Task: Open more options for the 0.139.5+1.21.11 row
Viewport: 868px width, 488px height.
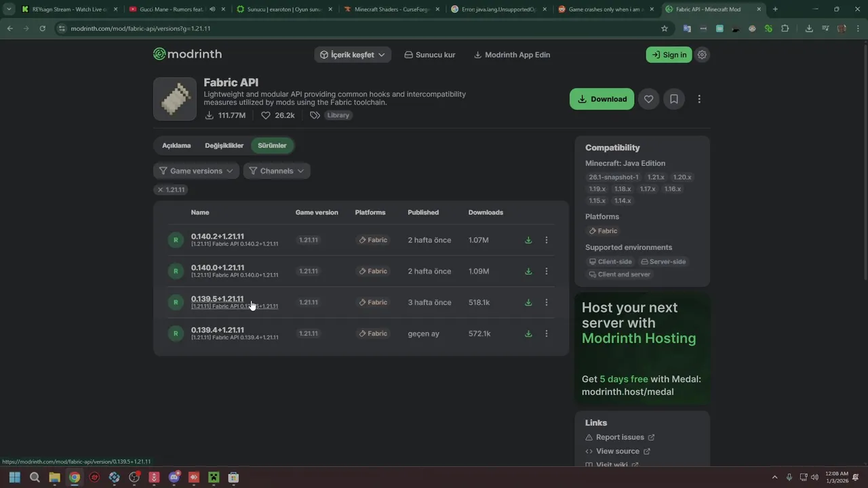Action: pyautogui.click(x=547, y=302)
